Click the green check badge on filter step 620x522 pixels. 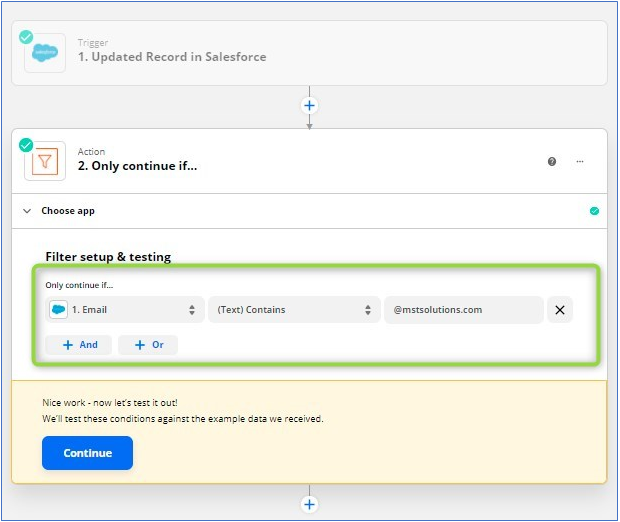coord(26,145)
